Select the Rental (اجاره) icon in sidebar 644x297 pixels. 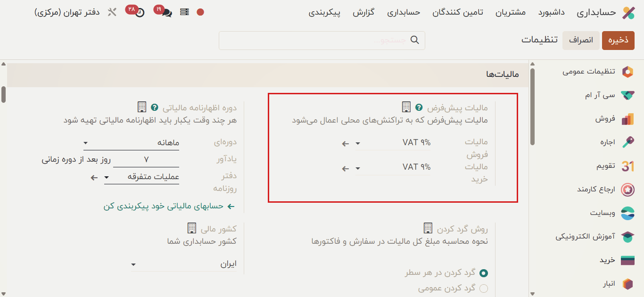627,142
